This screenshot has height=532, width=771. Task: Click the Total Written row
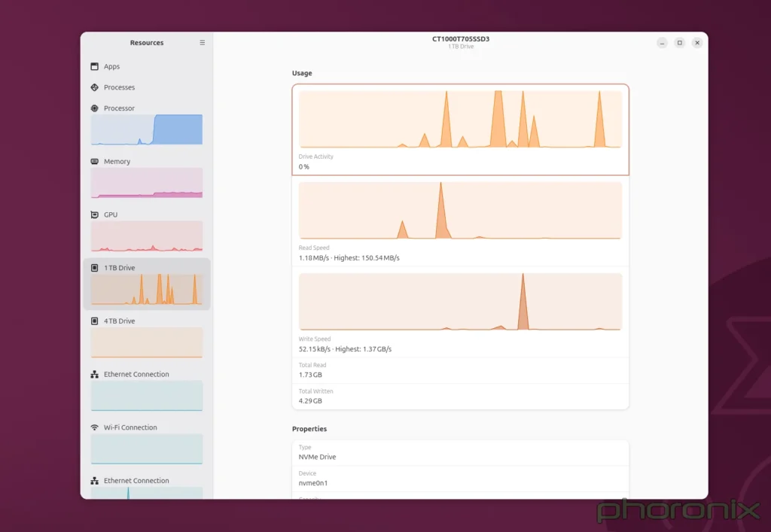460,396
